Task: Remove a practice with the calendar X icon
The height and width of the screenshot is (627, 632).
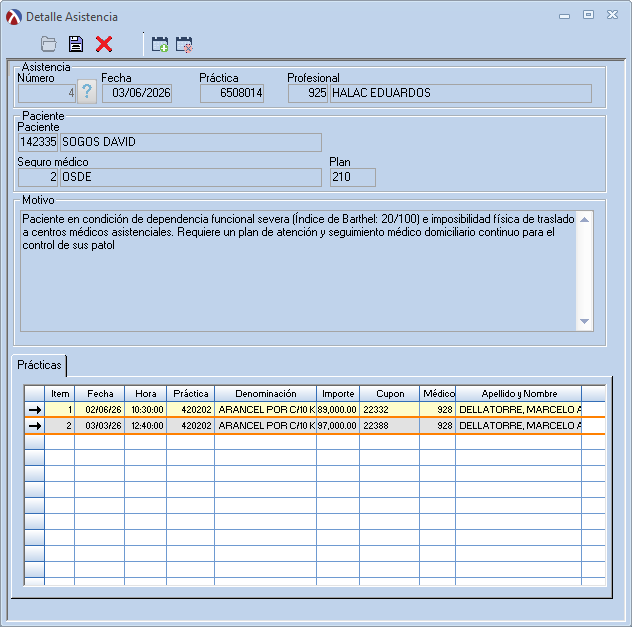Action: click(184, 44)
